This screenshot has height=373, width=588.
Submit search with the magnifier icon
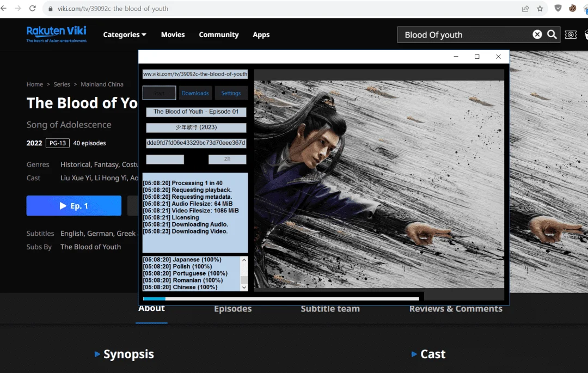click(552, 34)
